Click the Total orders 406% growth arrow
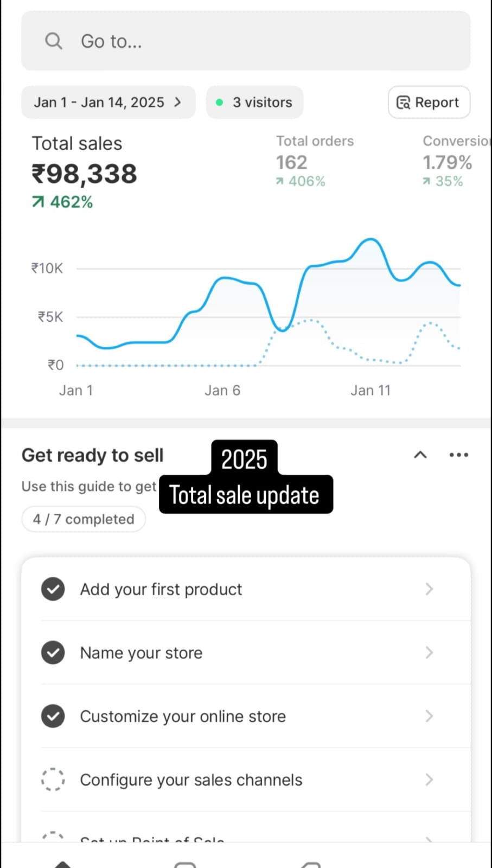 click(280, 182)
